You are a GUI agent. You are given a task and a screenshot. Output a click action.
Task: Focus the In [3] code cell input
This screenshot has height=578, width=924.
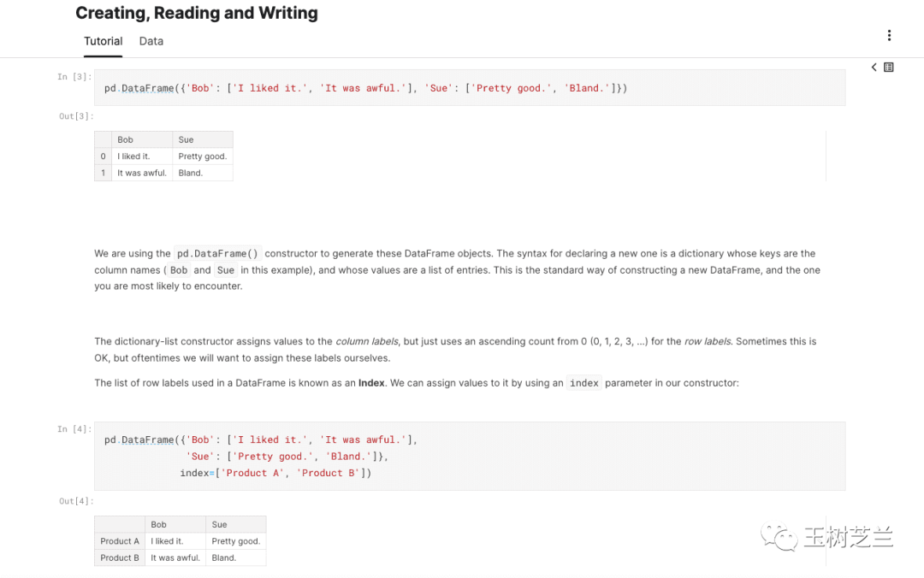click(469, 88)
